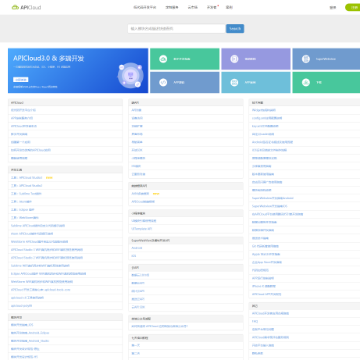
Task: Open the Android link under SuperWebView
Action: 137,248
